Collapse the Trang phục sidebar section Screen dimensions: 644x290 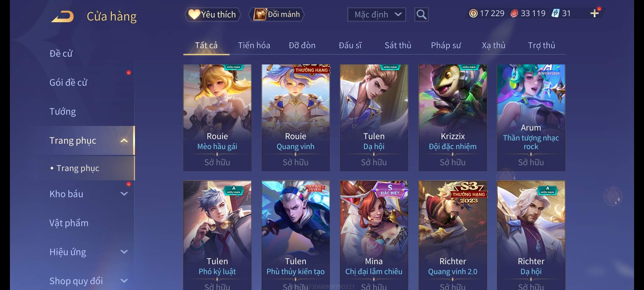[124, 140]
